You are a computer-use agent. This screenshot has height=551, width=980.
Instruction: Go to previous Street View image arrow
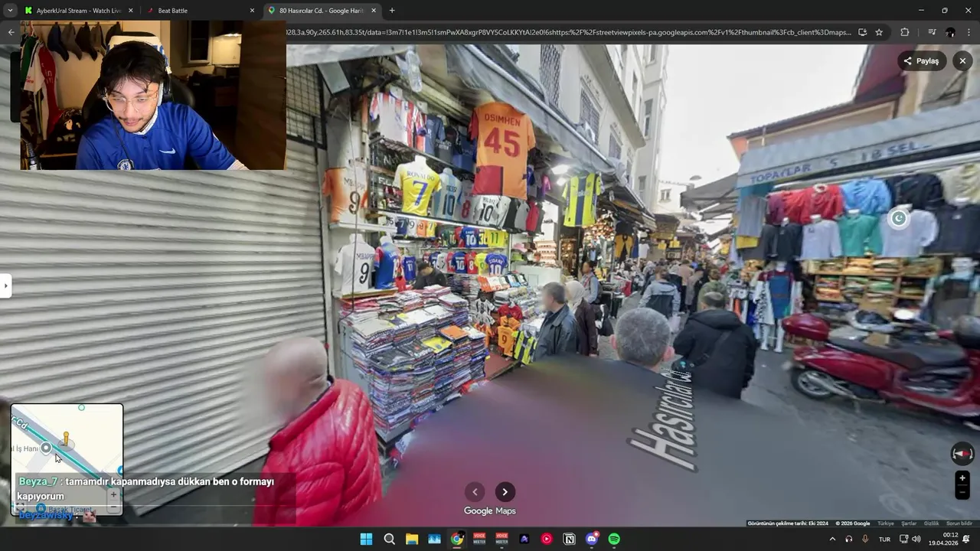click(475, 492)
